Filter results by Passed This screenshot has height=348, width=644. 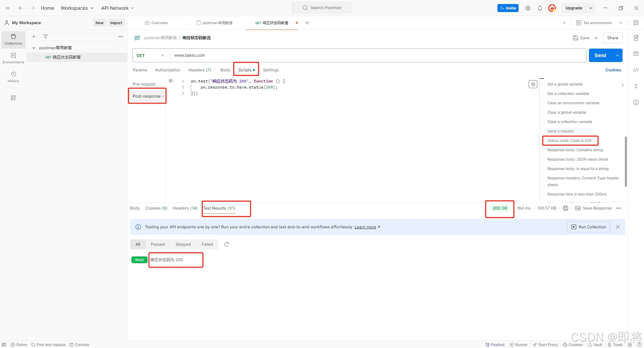coord(158,244)
